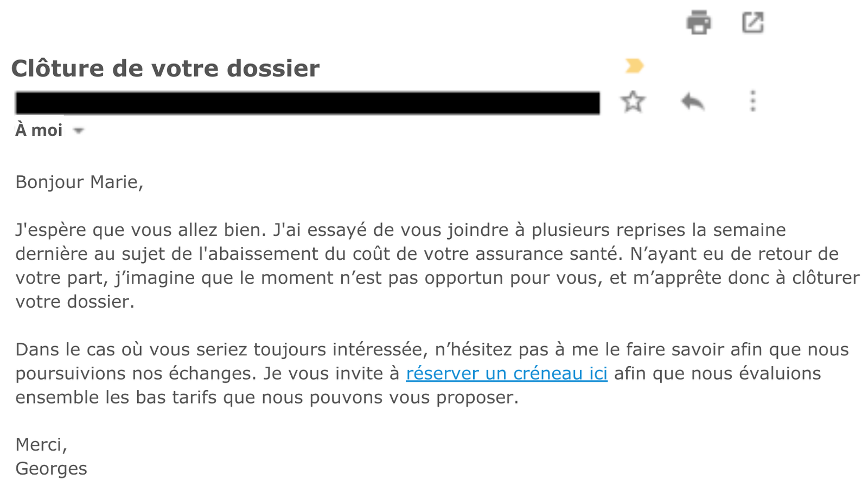Open the email in a new window
This screenshot has height=492, width=868.
752,23
